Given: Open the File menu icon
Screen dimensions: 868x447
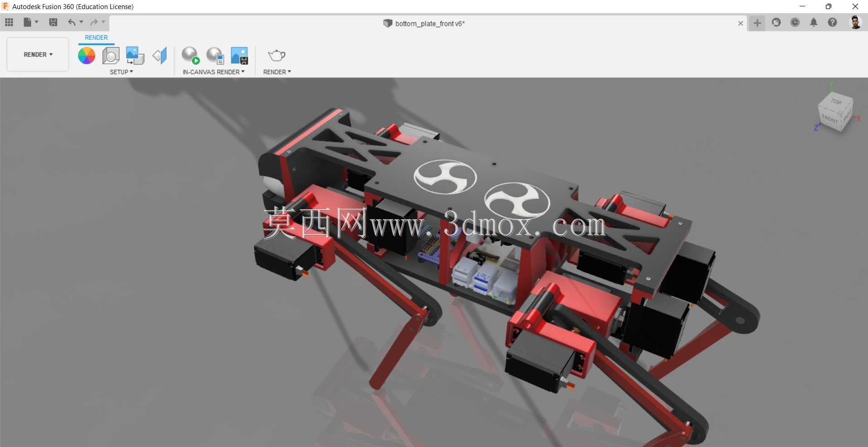Looking at the screenshot, I should [28, 22].
